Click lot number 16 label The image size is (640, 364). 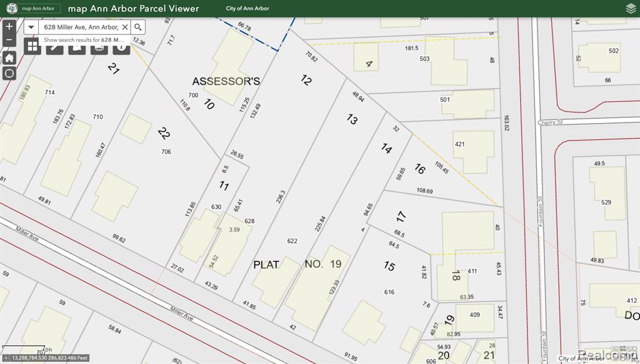click(x=419, y=169)
